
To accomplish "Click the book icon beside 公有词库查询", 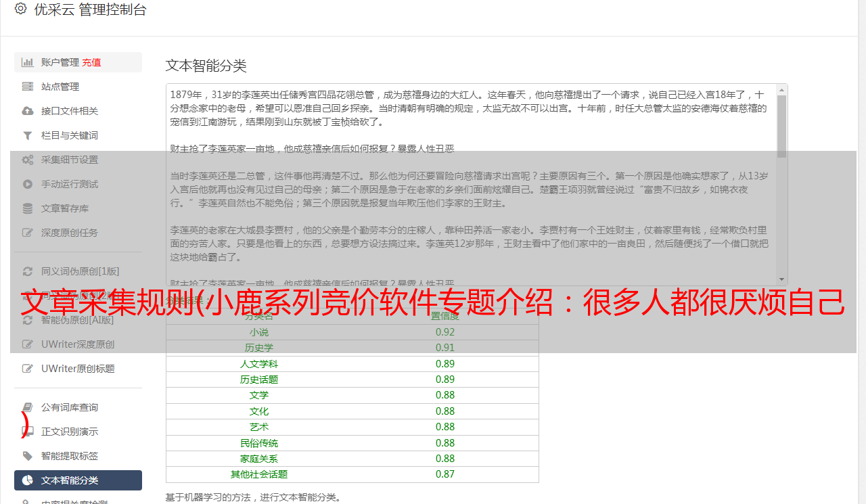I will (x=28, y=407).
